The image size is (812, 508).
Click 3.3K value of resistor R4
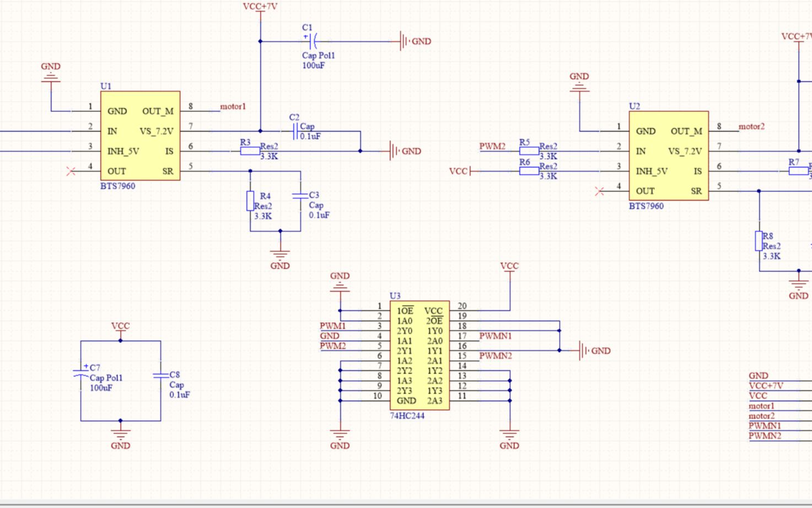(263, 216)
